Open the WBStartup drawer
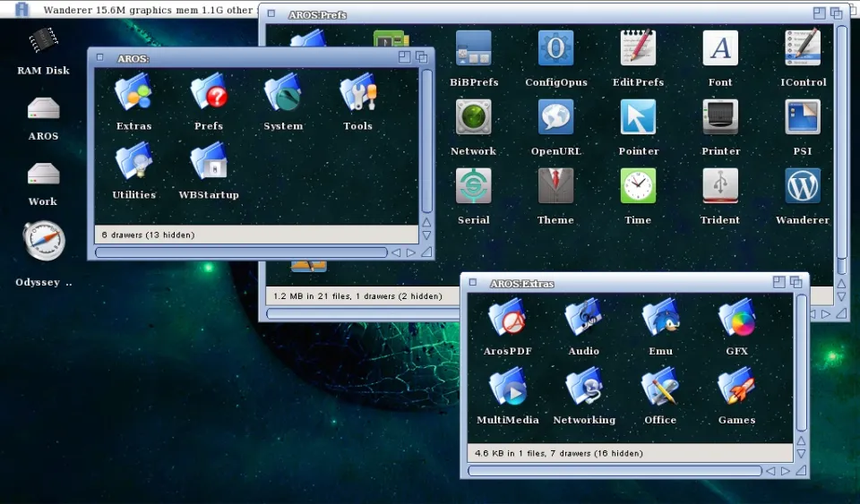 click(x=209, y=162)
